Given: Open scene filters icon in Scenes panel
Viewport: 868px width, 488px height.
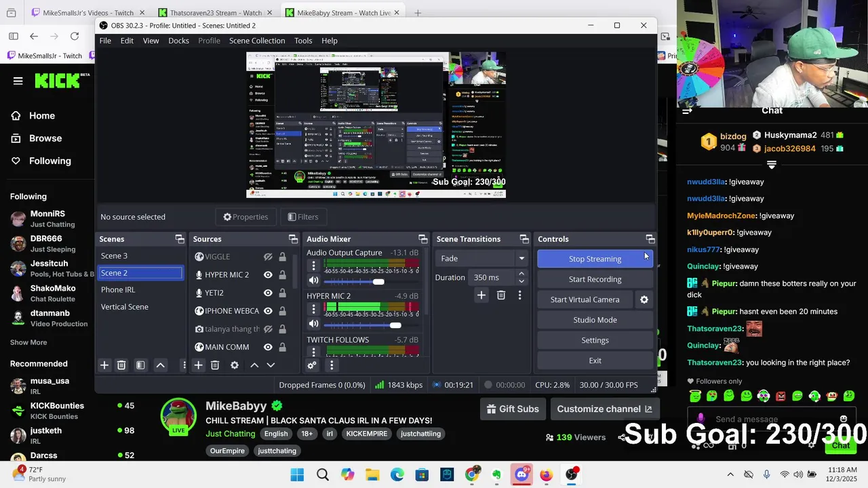Looking at the screenshot, I should [x=140, y=365].
